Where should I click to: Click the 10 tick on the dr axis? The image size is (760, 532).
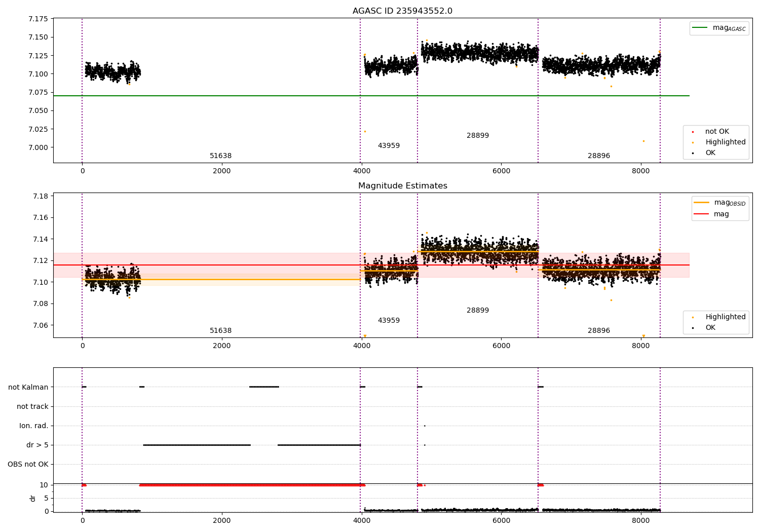pos(44,485)
